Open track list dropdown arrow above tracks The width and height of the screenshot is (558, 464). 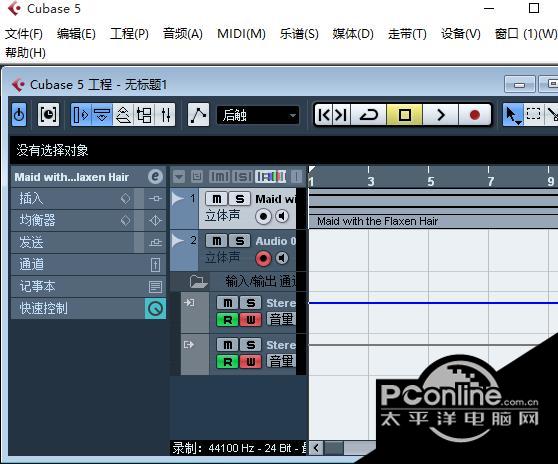click(x=179, y=176)
